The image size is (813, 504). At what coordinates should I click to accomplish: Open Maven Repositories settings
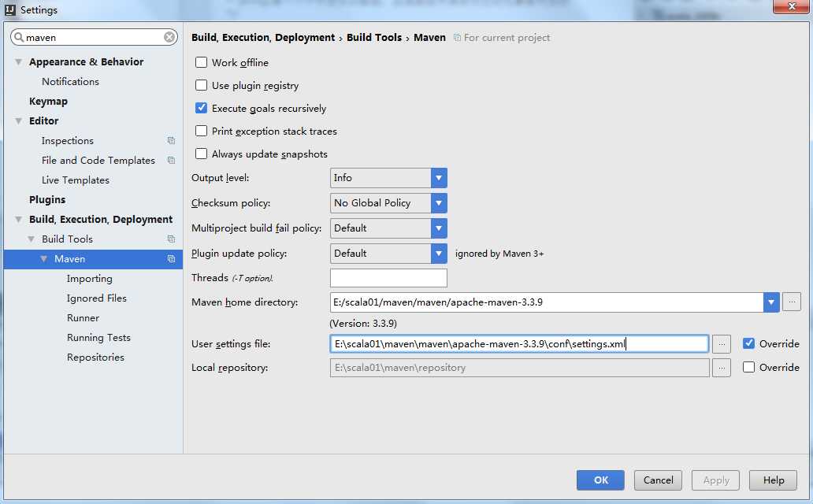tap(95, 358)
